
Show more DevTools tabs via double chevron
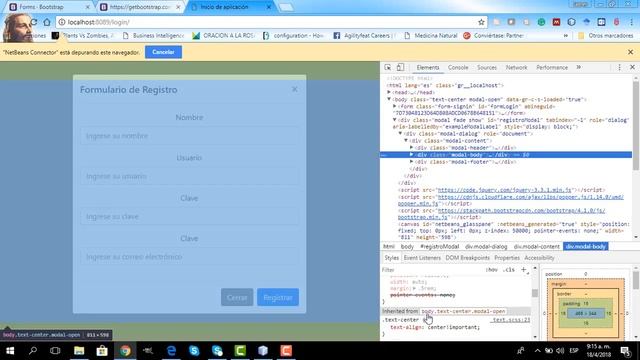click(x=578, y=67)
